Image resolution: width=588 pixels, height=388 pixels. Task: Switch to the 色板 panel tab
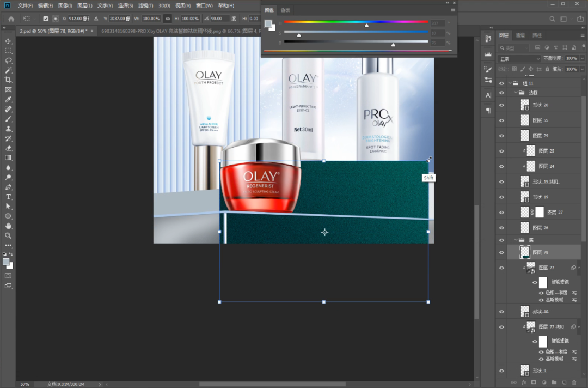(x=285, y=10)
